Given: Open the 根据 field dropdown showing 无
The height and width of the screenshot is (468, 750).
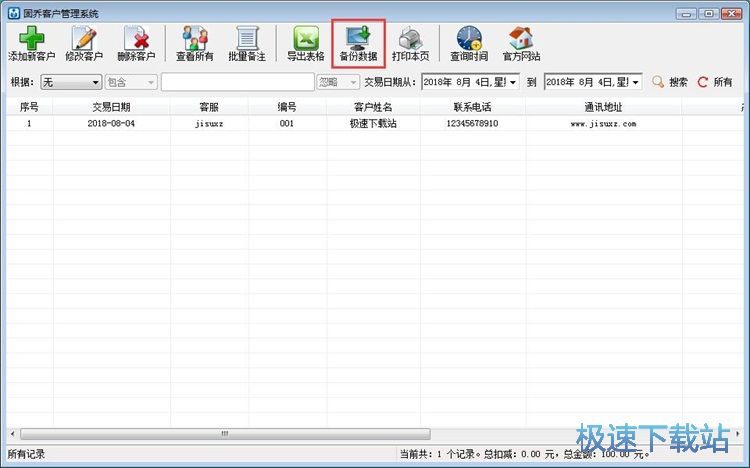Looking at the screenshot, I should pyautogui.click(x=71, y=82).
